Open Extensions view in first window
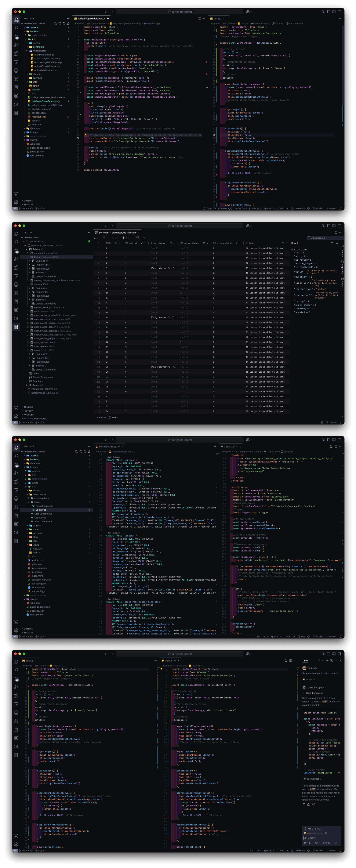This screenshot has height=868, width=356. (x=16, y=54)
